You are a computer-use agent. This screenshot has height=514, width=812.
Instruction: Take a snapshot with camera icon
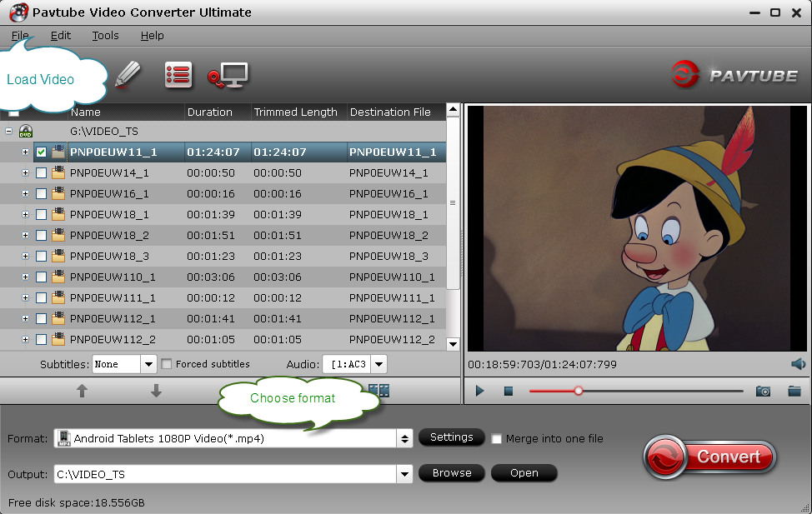[763, 392]
